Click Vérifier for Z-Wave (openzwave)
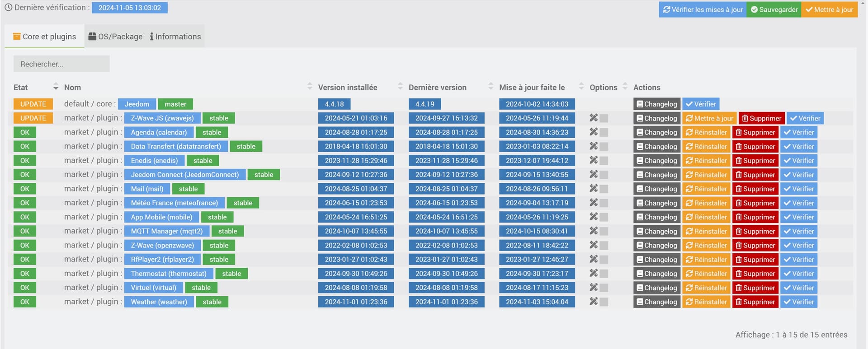This screenshot has width=868, height=349. (799, 246)
